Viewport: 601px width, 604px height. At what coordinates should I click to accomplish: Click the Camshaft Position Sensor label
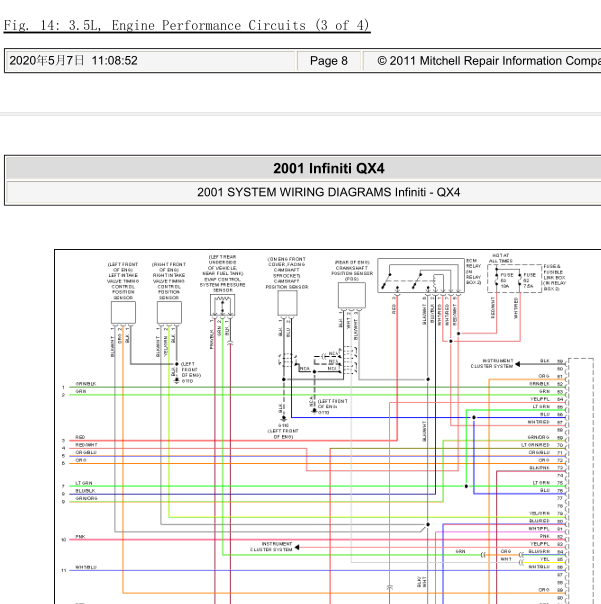287,273
